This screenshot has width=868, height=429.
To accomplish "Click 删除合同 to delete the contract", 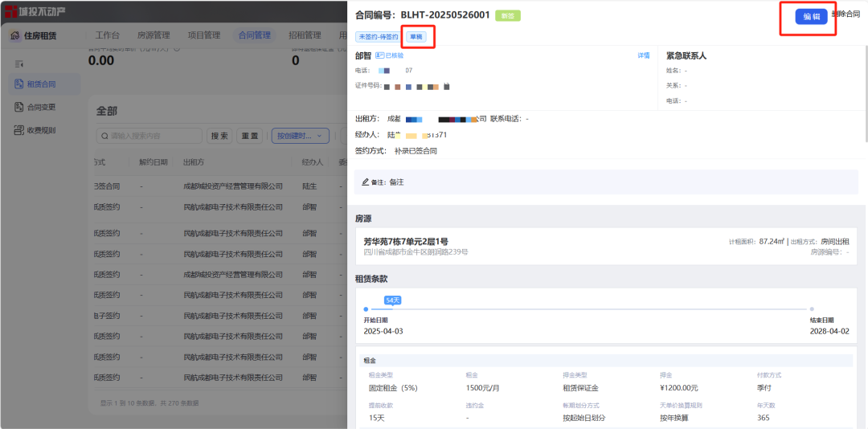I will 845,14.
